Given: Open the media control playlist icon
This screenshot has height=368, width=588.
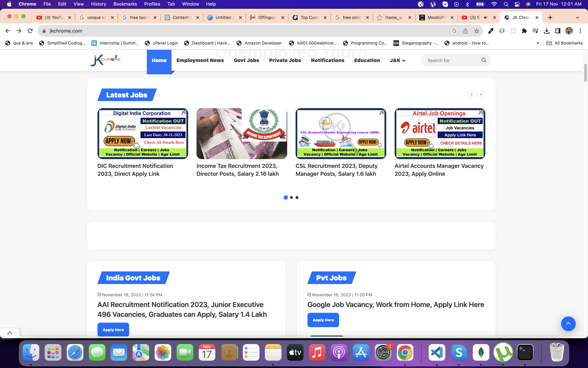Looking at the screenshot, I should point(535,31).
